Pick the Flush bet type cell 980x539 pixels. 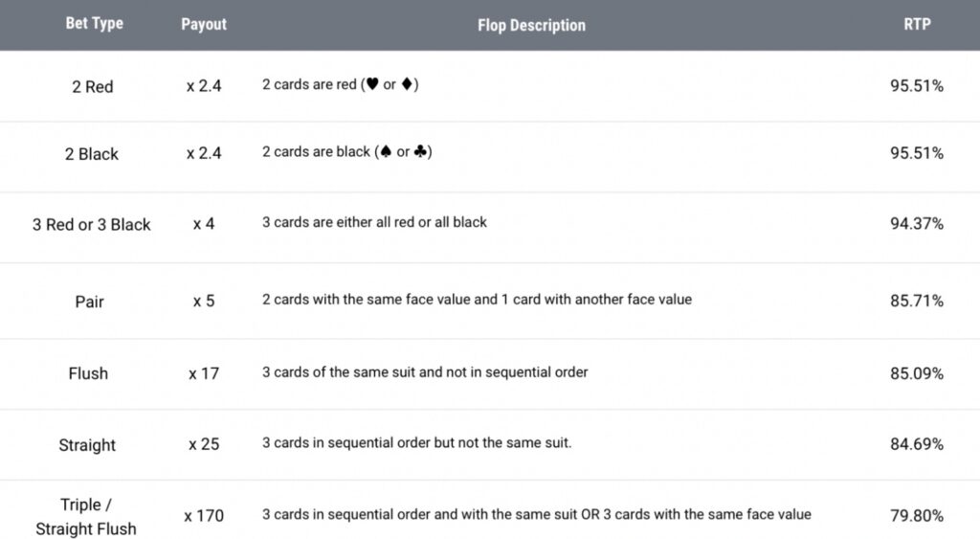click(88, 373)
